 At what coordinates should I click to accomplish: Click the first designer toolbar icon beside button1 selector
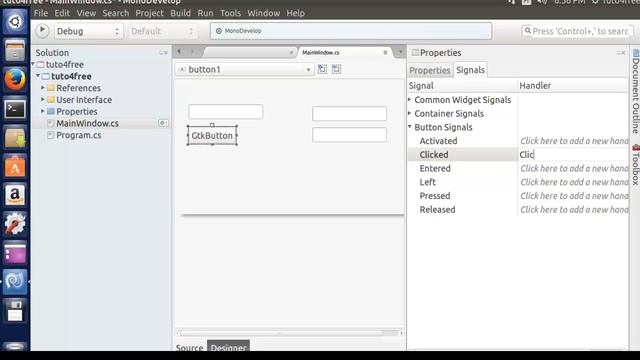pos(322,69)
